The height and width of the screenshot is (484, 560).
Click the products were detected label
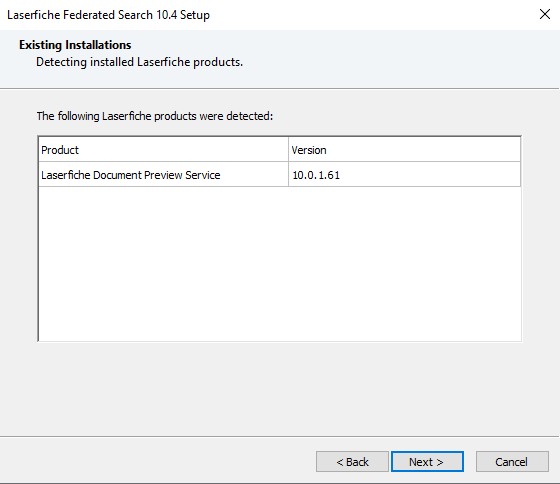tap(155, 116)
